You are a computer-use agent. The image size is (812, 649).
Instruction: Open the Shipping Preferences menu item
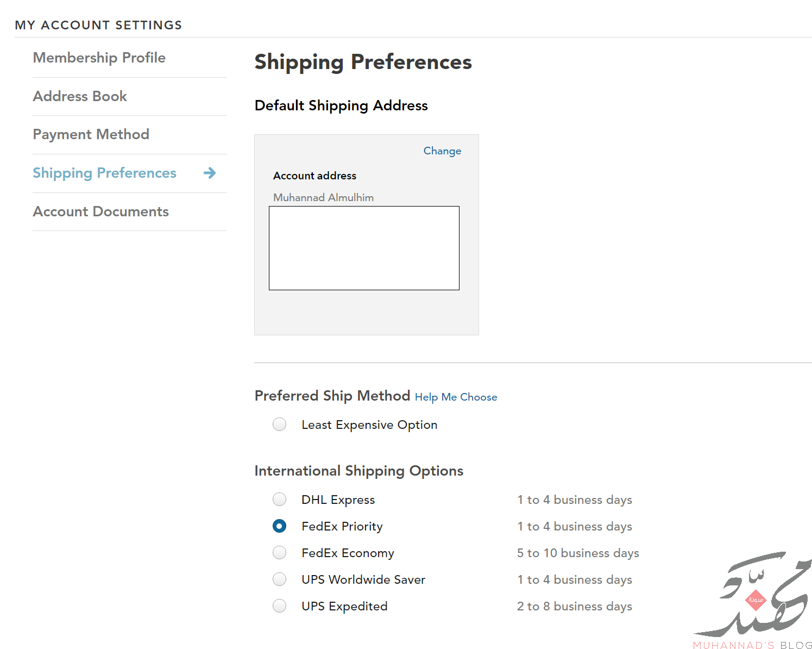(x=105, y=173)
